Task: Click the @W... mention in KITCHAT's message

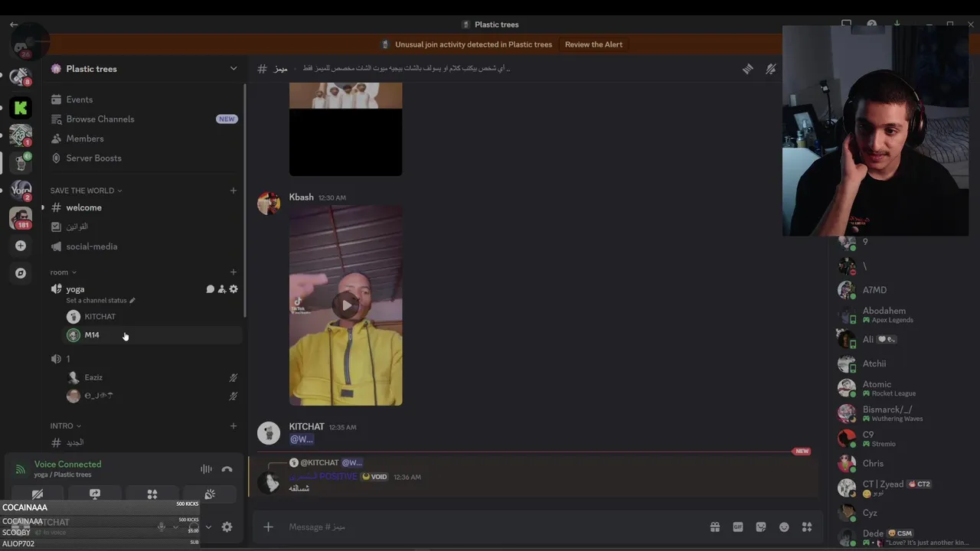Action: click(x=302, y=439)
